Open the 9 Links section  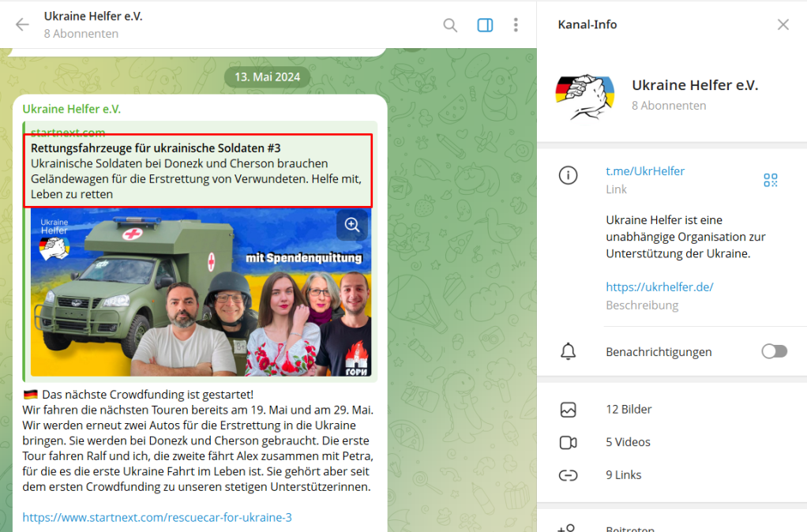click(x=623, y=475)
